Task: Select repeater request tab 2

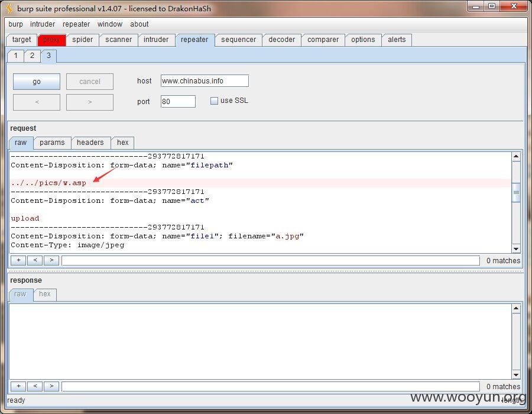Action: coord(33,56)
